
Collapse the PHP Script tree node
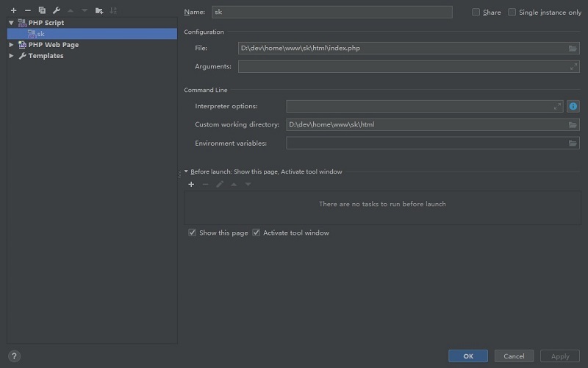coord(11,23)
